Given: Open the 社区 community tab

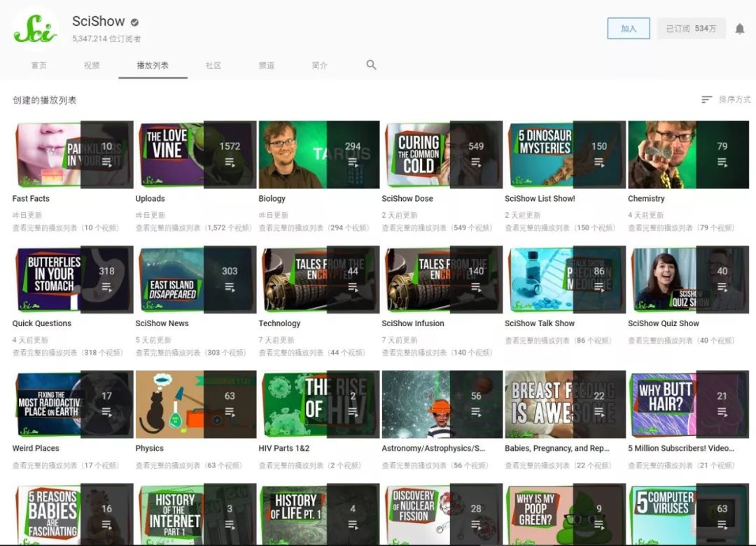Looking at the screenshot, I should [x=213, y=65].
